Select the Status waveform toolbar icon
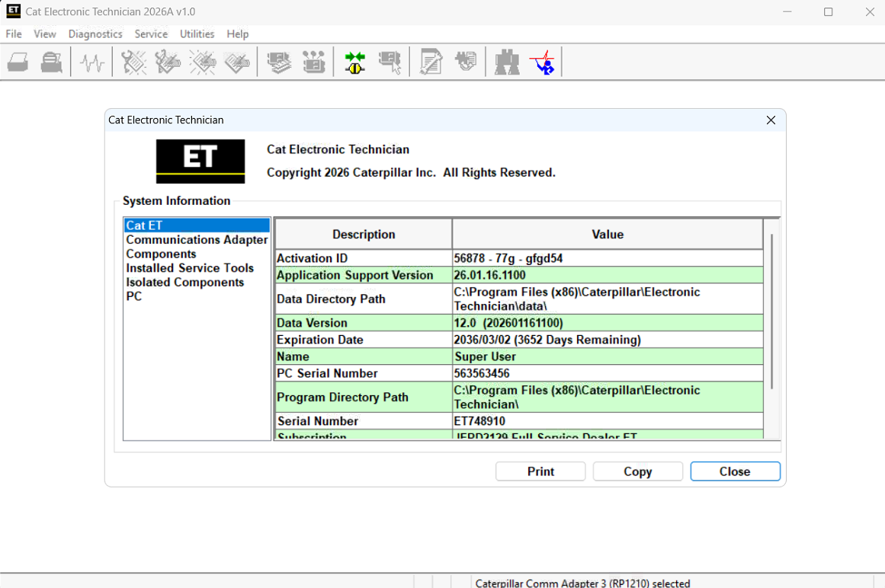The width and height of the screenshot is (885, 588). point(91,62)
